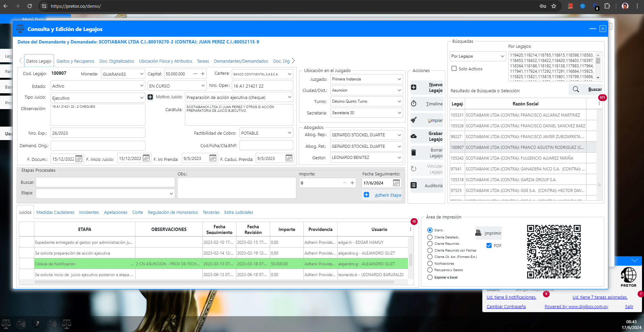Click the Nro. Exp. input field

tap(98, 133)
